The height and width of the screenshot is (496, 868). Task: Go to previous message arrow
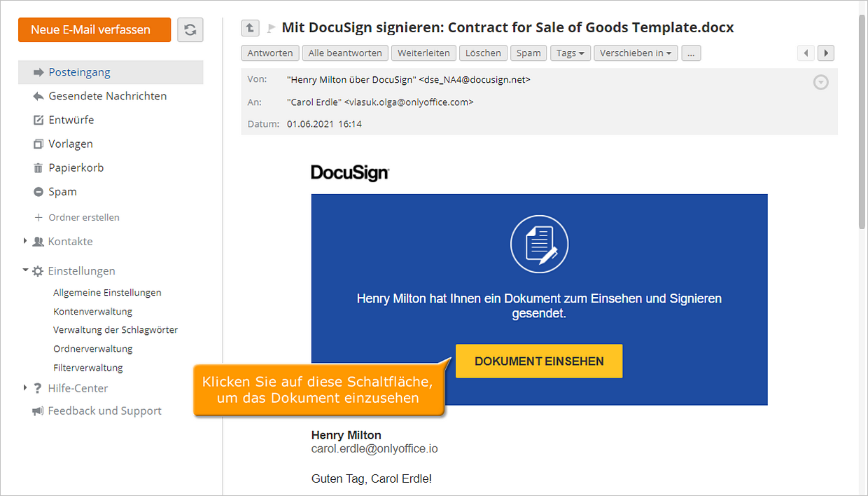[x=806, y=53]
